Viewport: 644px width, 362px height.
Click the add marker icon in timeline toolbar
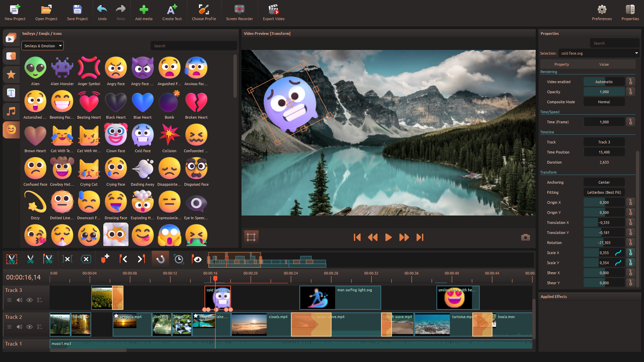105,259
